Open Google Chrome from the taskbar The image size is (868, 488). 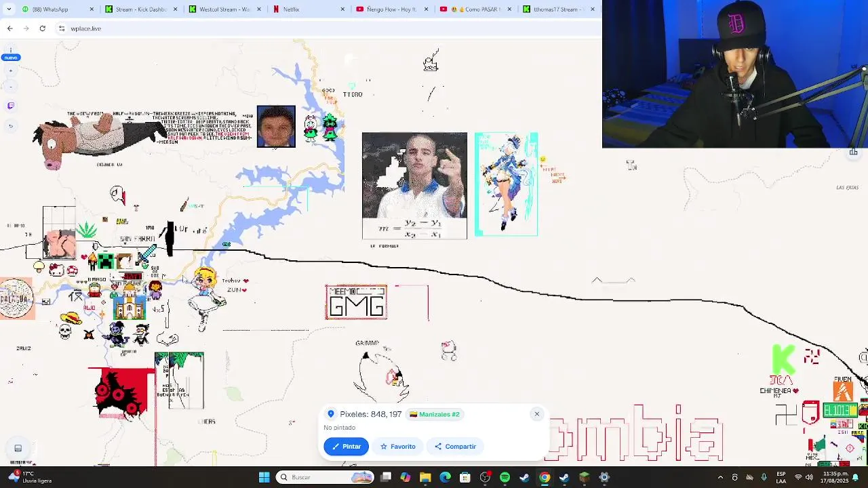545,477
